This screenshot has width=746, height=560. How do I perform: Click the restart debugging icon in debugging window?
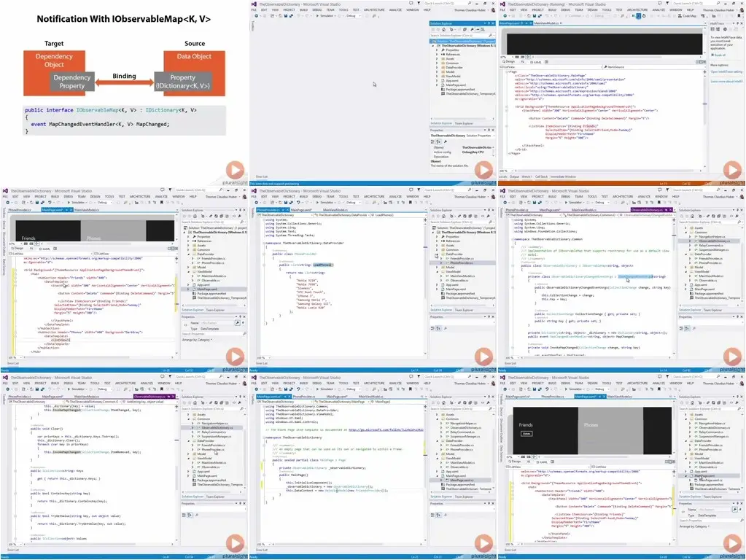coord(644,16)
